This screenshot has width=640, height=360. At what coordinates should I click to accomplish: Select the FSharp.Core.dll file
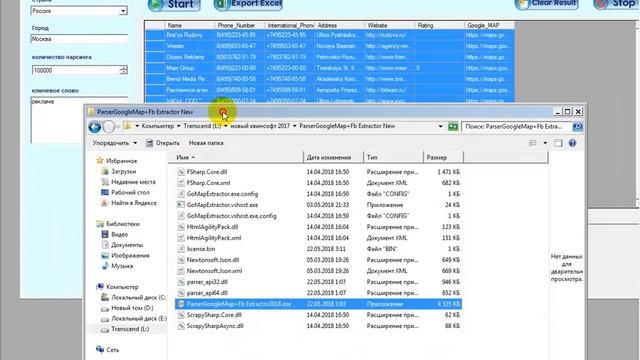(207, 172)
